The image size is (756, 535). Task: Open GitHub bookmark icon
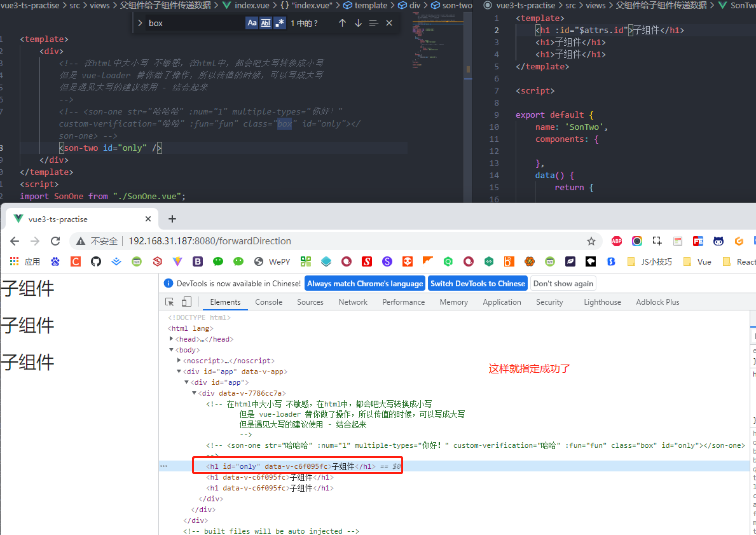point(96,261)
